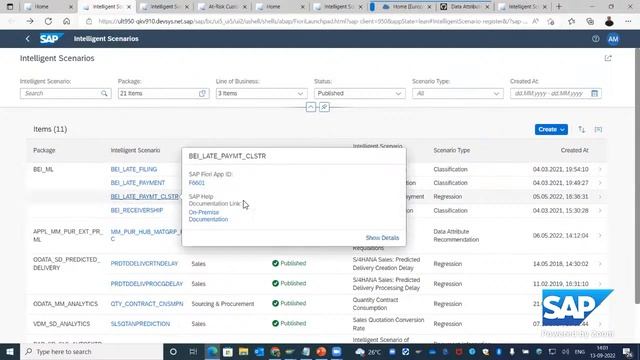
Task: Open Created At calendar picker icon
Action: coord(594,93)
